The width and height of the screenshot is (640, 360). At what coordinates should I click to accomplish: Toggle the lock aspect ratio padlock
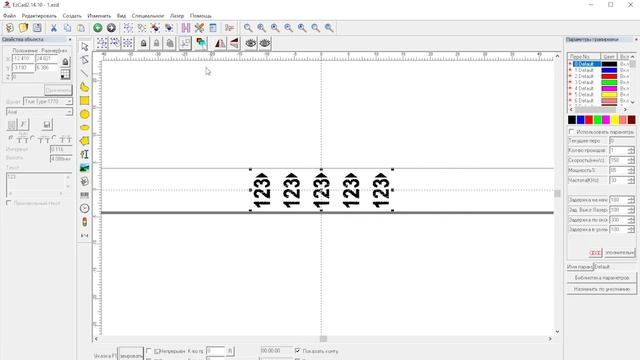(x=65, y=62)
